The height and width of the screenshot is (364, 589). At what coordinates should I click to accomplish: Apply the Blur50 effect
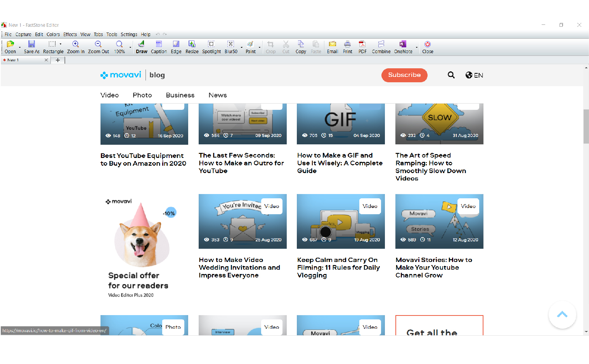pyautogui.click(x=231, y=47)
